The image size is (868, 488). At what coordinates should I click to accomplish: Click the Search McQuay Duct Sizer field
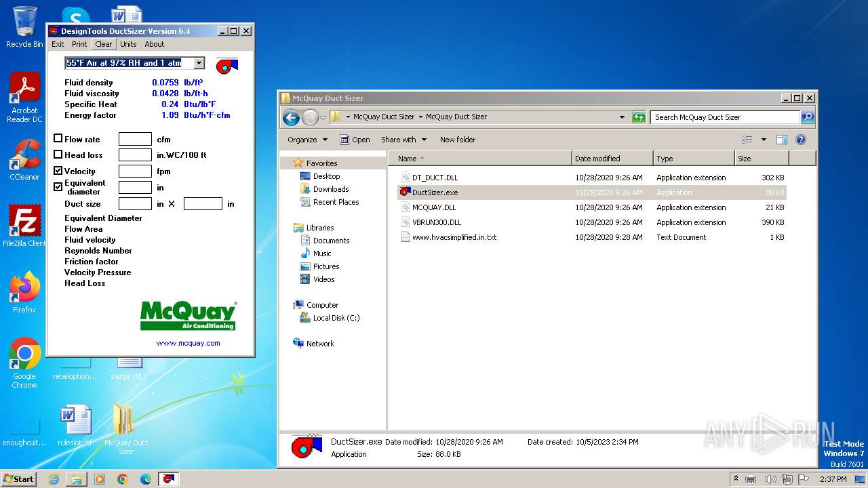(x=725, y=117)
